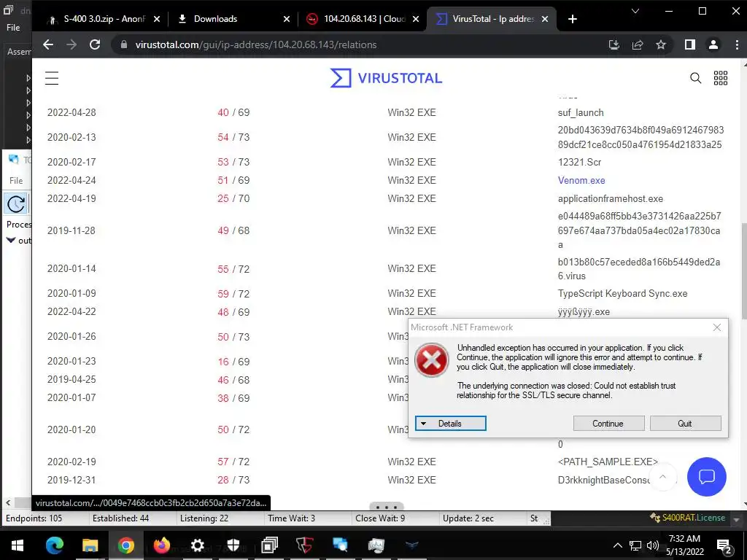Open the VirusTotal search icon
The image size is (747, 560).
[x=695, y=78]
